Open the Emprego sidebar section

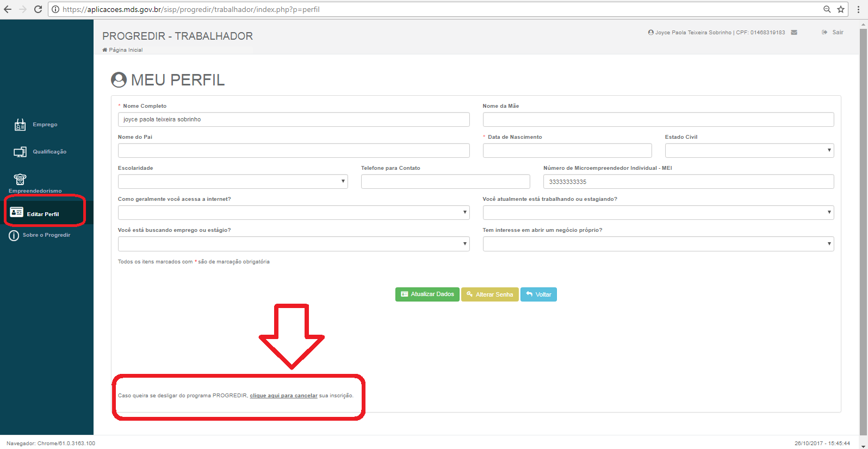pos(35,125)
